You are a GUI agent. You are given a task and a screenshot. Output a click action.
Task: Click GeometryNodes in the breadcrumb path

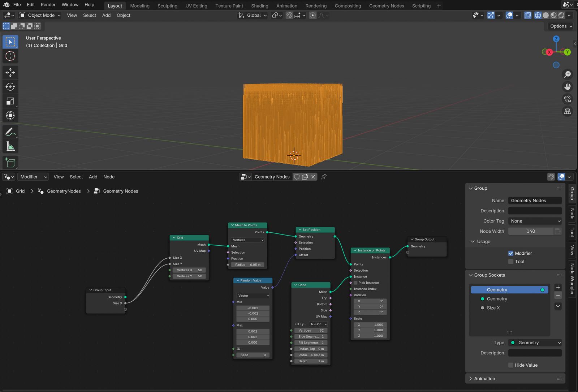click(64, 191)
